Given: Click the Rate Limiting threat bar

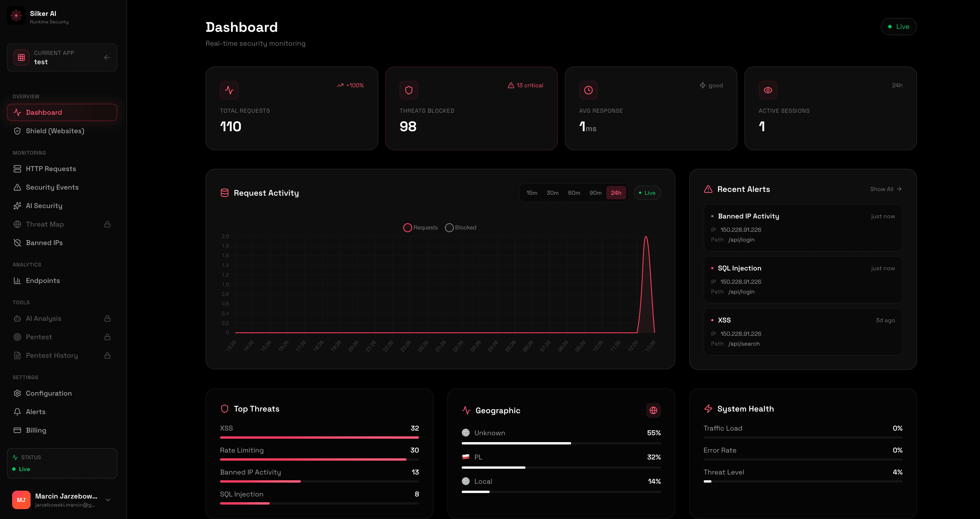Looking at the screenshot, I should click(319, 459).
